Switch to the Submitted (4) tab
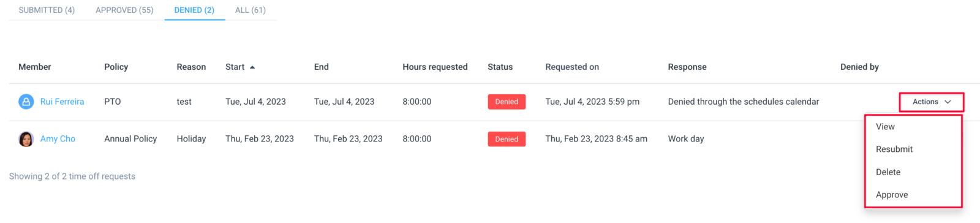This screenshot has width=980, height=223. [x=47, y=10]
